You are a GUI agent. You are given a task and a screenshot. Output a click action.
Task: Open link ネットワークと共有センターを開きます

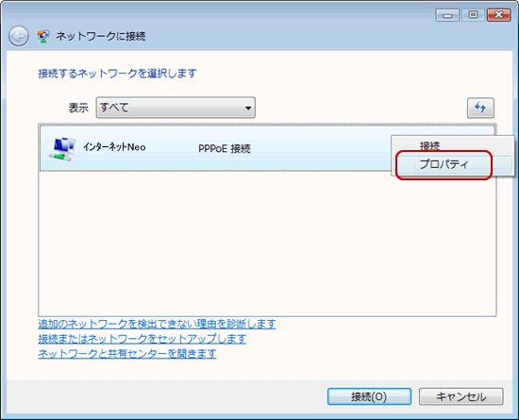pos(127,354)
